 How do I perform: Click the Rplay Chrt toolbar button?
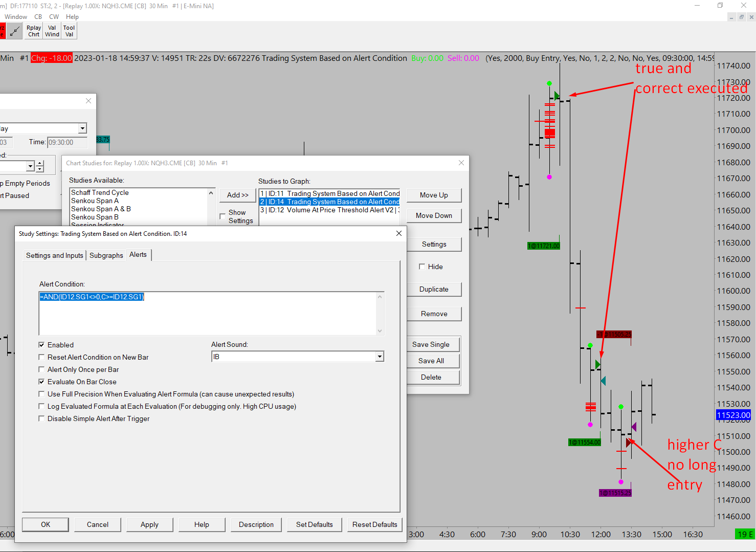point(34,31)
